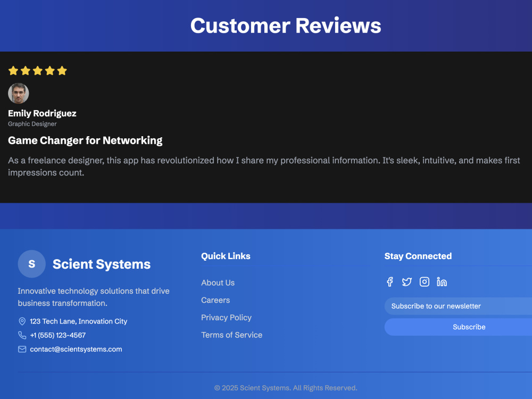Click the phone icon in footer

click(x=22, y=335)
